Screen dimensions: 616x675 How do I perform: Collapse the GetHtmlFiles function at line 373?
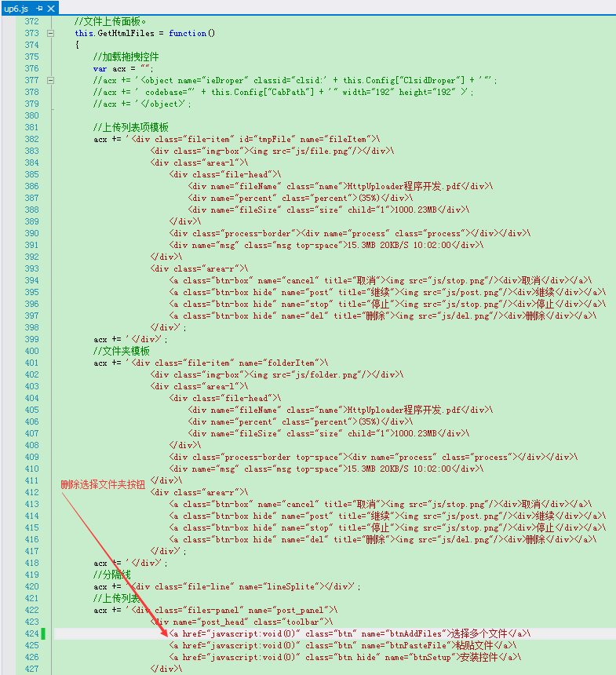[x=51, y=33]
